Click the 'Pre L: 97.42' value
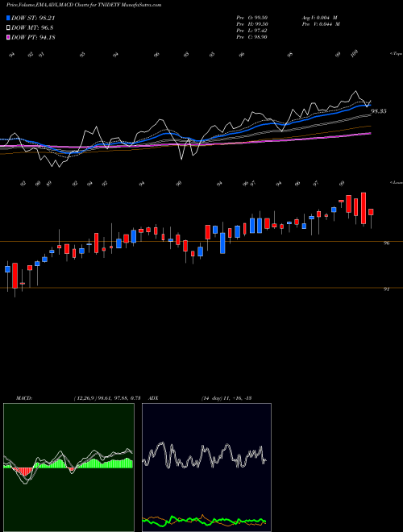403x532 pixels. coord(252,31)
